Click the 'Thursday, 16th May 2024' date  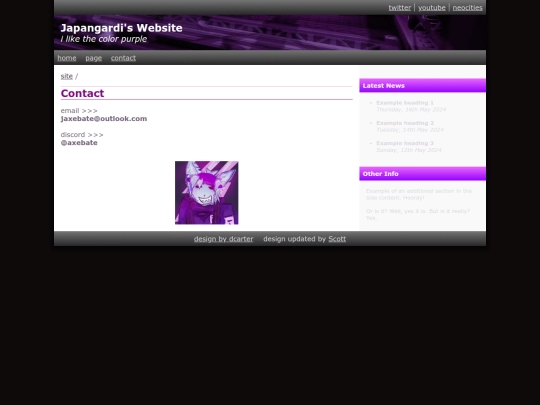[411, 110]
